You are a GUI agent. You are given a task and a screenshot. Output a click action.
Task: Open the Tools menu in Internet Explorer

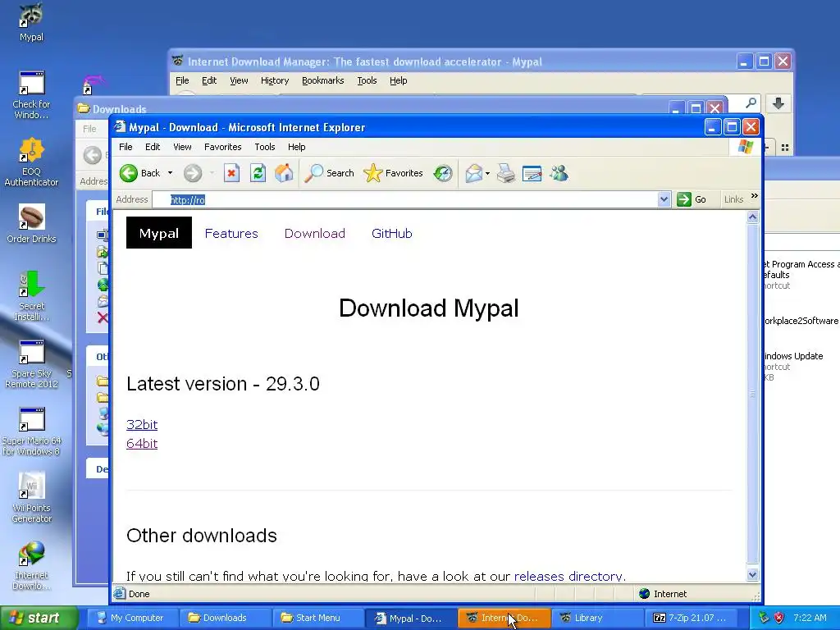coord(265,147)
